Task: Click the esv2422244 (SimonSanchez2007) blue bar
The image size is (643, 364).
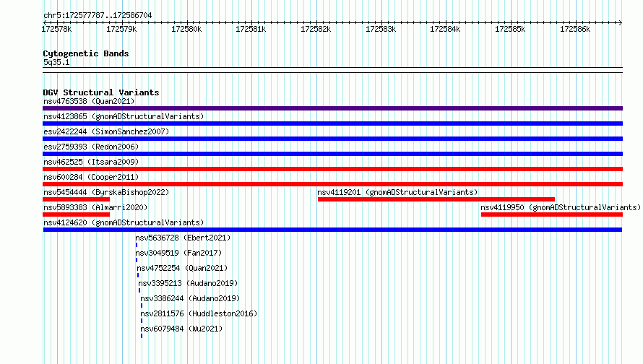Action: [x=332, y=139]
